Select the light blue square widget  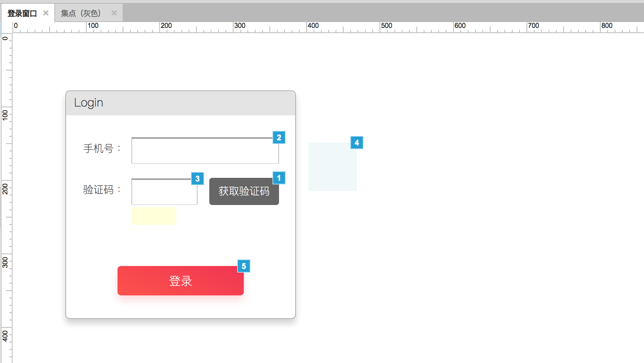[333, 167]
